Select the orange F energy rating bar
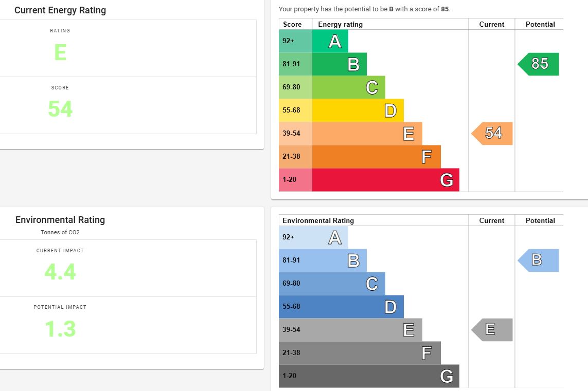 coord(376,157)
